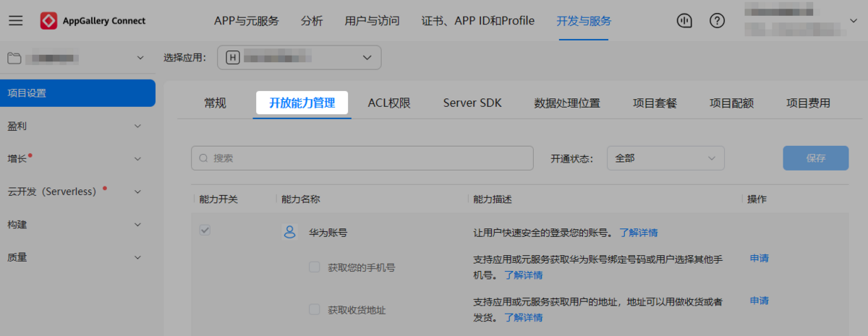Enable the 获取您的手机号 checkbox
The image size is (868, 336).
coord(315,267)
